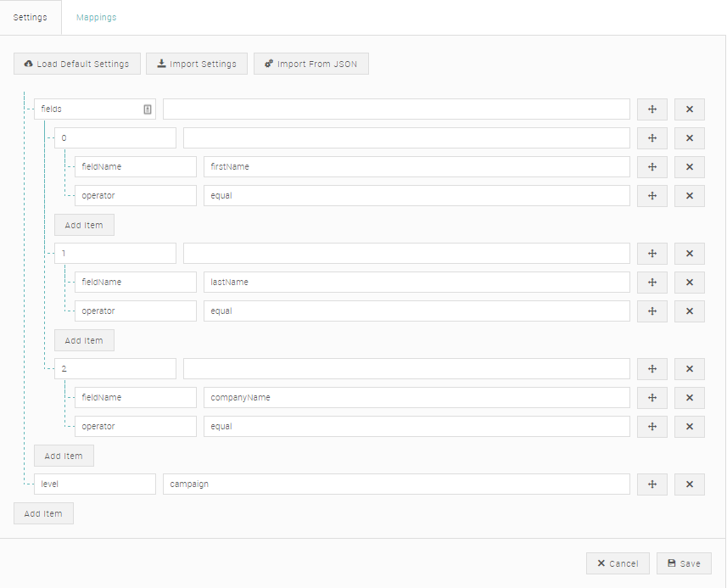Remove the fields row with its X icon
The height and width of the screenshot is (588, 727).
[x=690, y=109]
